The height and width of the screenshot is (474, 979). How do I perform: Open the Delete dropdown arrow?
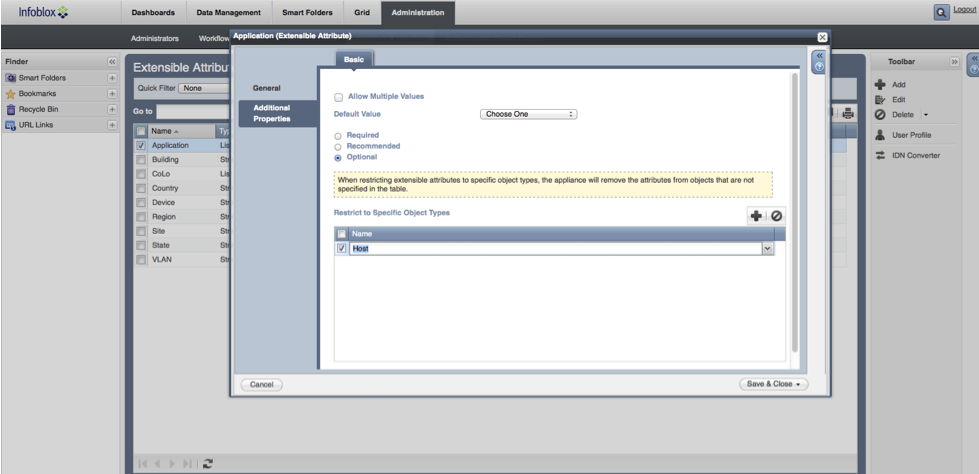(925, 115)
